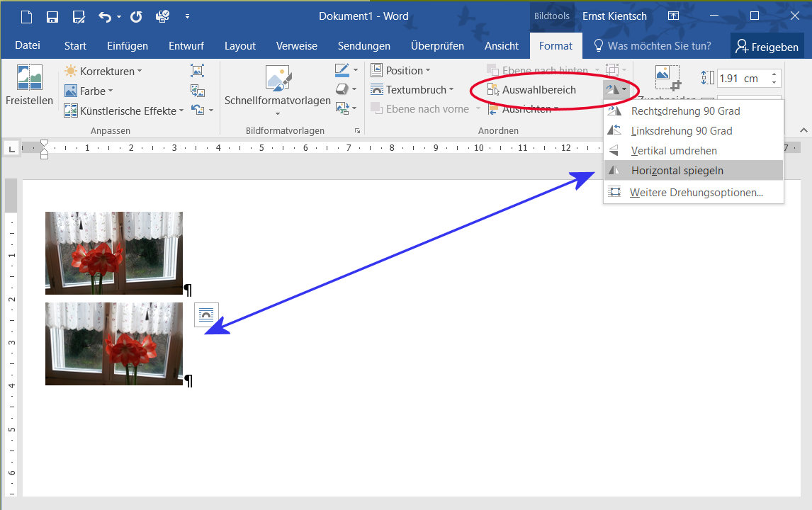Open the Künstlerische Effekte dropdown
Viewport: 812px width, 510px height.
point(124,110)
